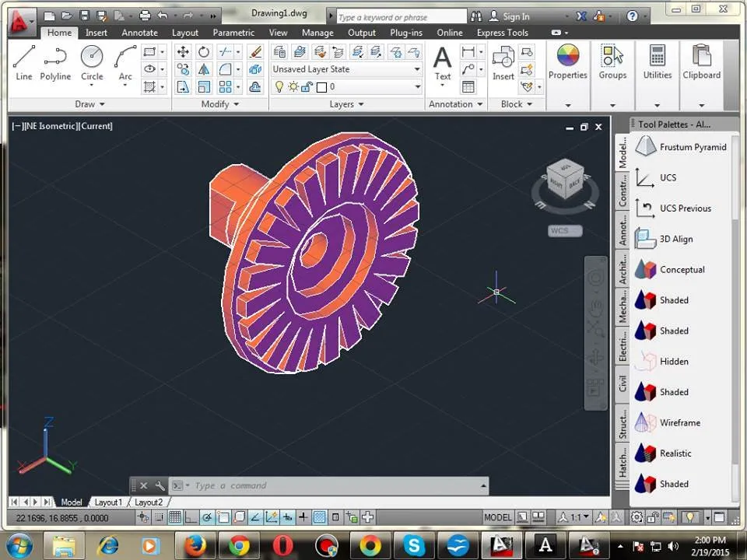The width and height of the screenshot is (747, 560).
Task: Click the Plot printer icon
Action: [145, 16]
